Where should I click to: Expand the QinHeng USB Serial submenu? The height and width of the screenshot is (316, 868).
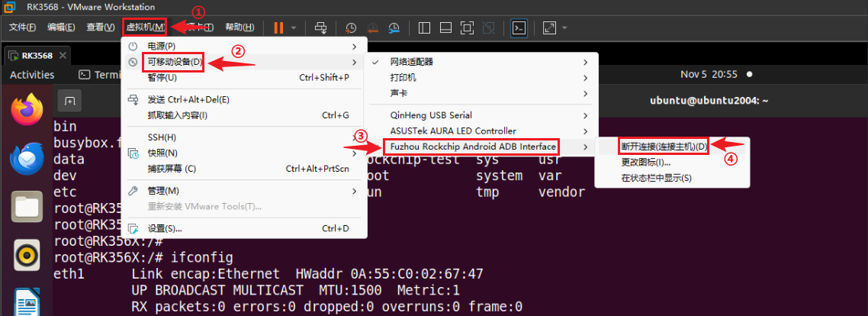click(431, 115)
